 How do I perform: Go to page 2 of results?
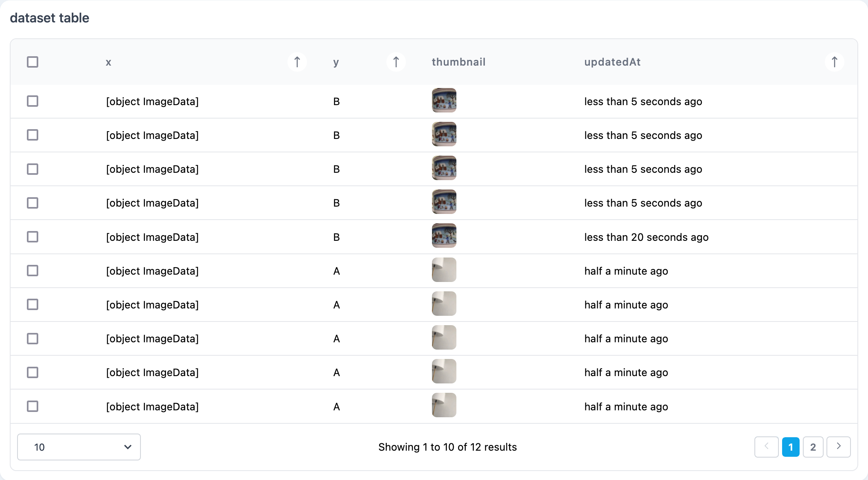coord(813,447)
